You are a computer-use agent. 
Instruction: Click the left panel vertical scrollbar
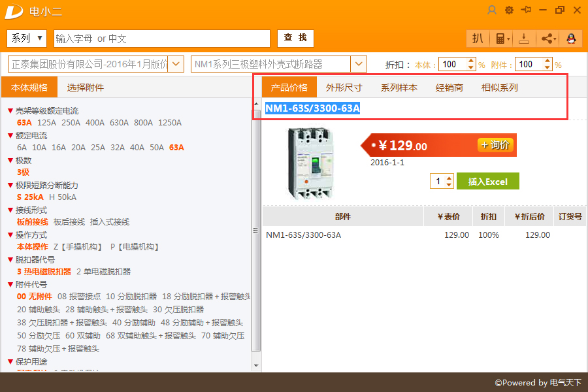pyautogui.click(x=257, y=231)
